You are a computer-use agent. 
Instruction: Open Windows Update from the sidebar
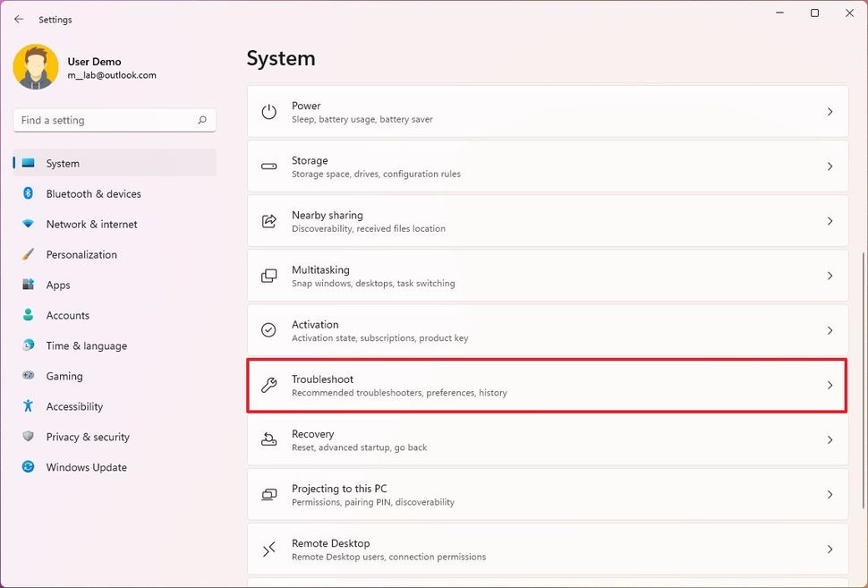coord(86,467)
